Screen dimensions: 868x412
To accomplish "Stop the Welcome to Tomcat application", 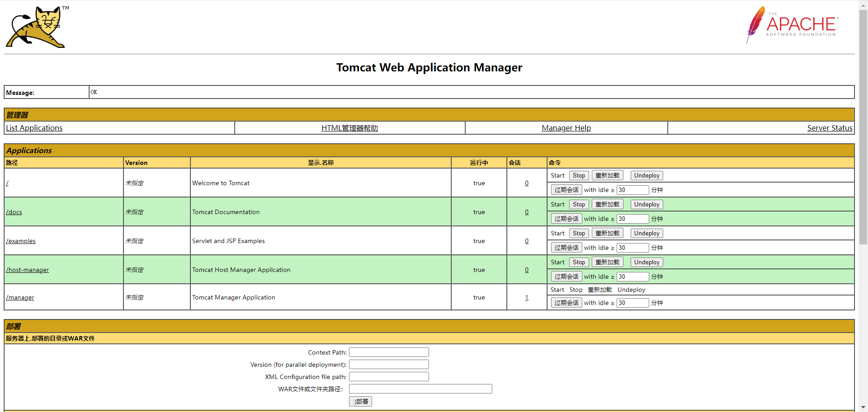I will [579, 175].
